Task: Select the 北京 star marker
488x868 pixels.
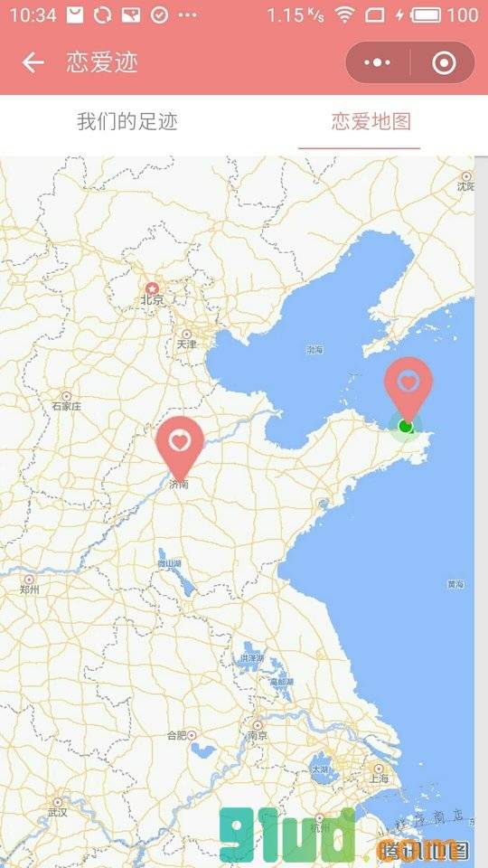Action: click(152, 288)
